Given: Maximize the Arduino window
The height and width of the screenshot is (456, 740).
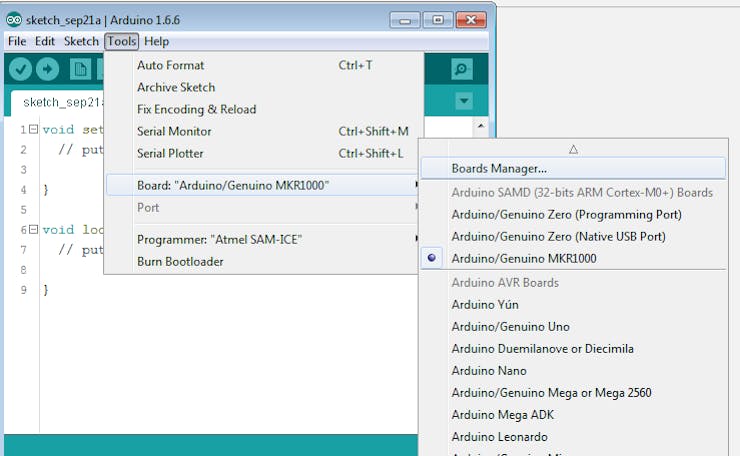Looking at the screenshot, I should click(x=437, y=20).
